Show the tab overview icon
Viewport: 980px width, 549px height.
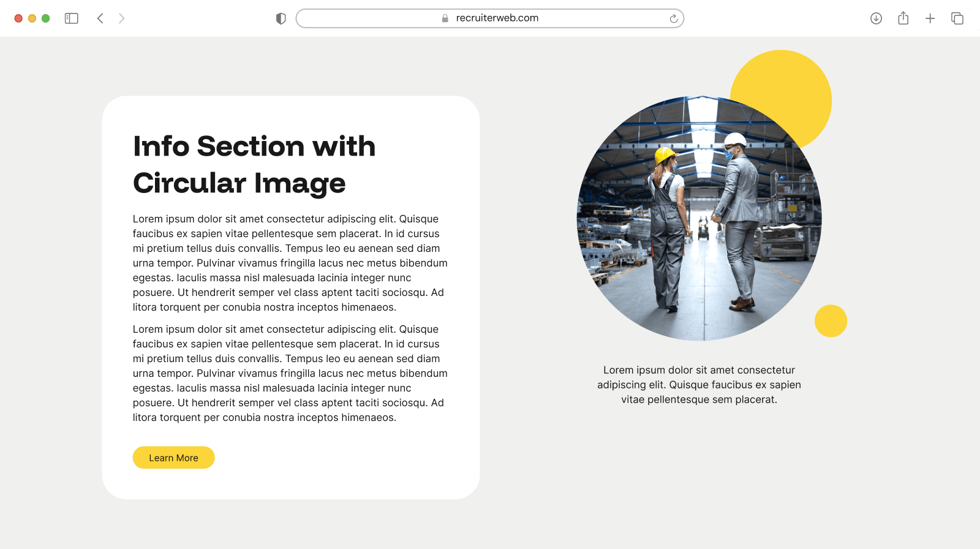coord(957,18)
